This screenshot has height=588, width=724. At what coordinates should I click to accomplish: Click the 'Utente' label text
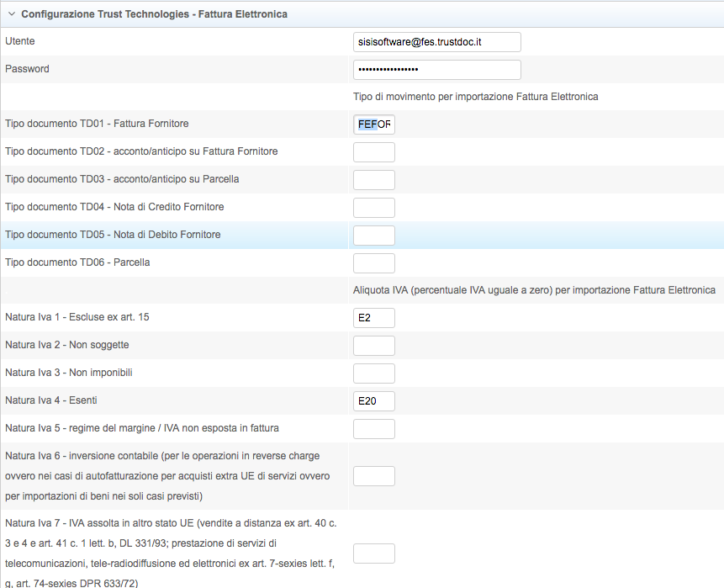coord(20,41)
